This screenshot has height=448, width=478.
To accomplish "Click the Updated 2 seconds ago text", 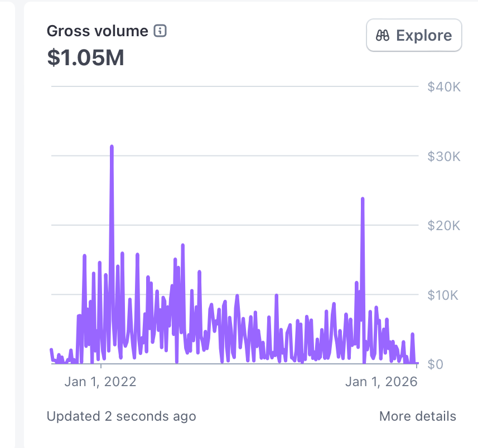I will point(120,416).
